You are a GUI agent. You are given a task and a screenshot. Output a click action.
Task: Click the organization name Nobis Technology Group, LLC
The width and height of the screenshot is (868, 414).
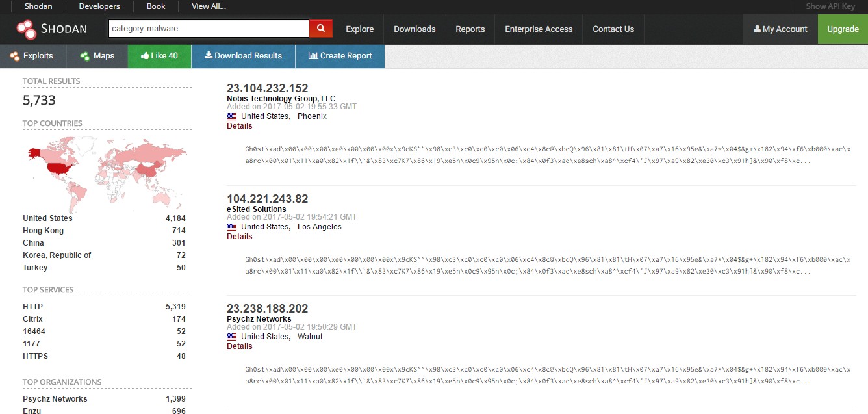pos(281,99)
